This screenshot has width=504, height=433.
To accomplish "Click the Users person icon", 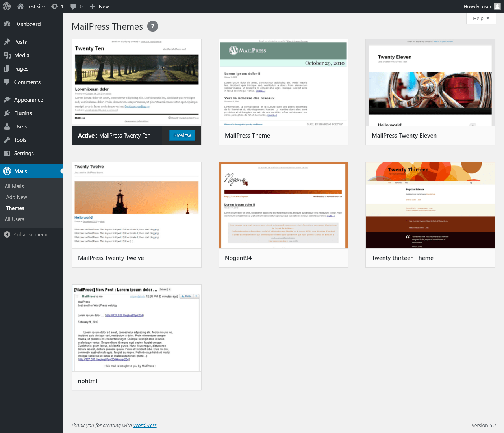I will tap(7, 126).
